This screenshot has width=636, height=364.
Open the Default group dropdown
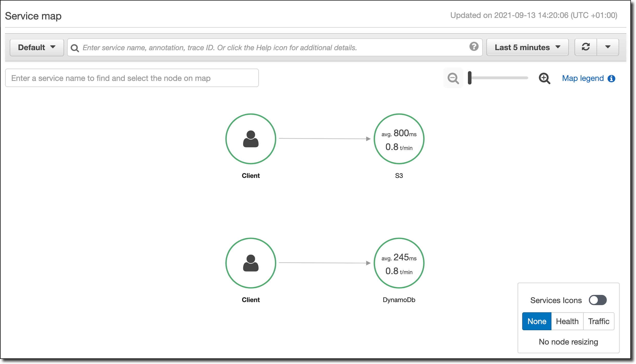(x=37, y=47)
